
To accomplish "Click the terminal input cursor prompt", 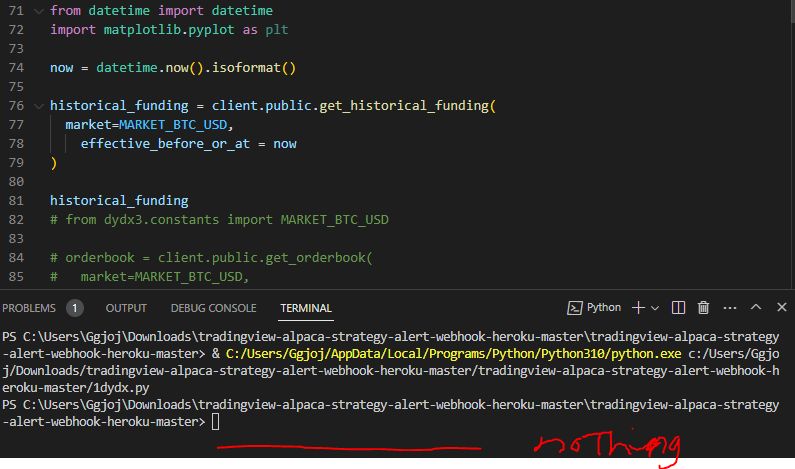I will point(215,422).
